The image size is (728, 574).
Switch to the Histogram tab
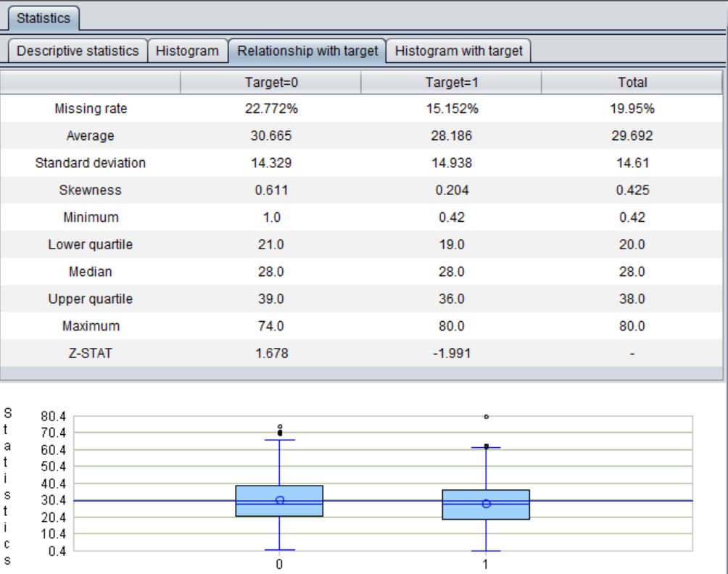click(187, 51)
